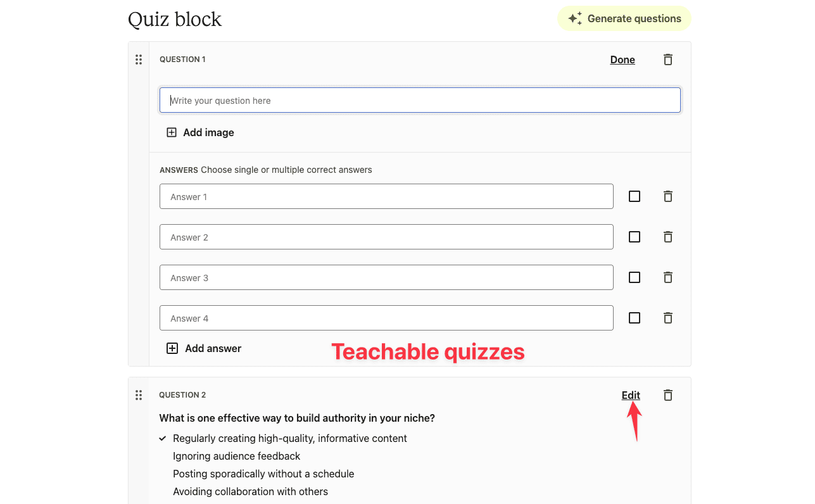Screen dimensions: 815x504
Task: Click the sparkle icon beside Generate questions
Action: (574, 18)
